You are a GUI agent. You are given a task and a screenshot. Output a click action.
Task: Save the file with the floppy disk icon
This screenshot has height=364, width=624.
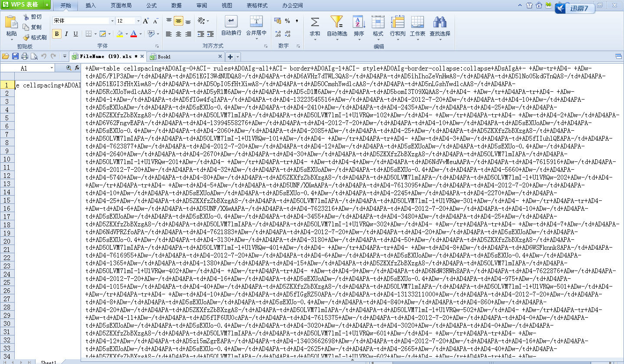pos(15,56)
